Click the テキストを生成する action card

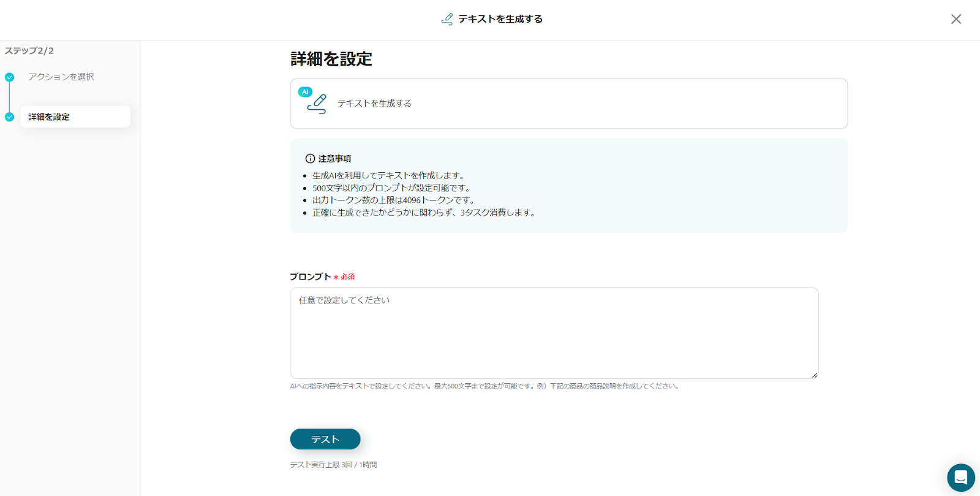569,104
